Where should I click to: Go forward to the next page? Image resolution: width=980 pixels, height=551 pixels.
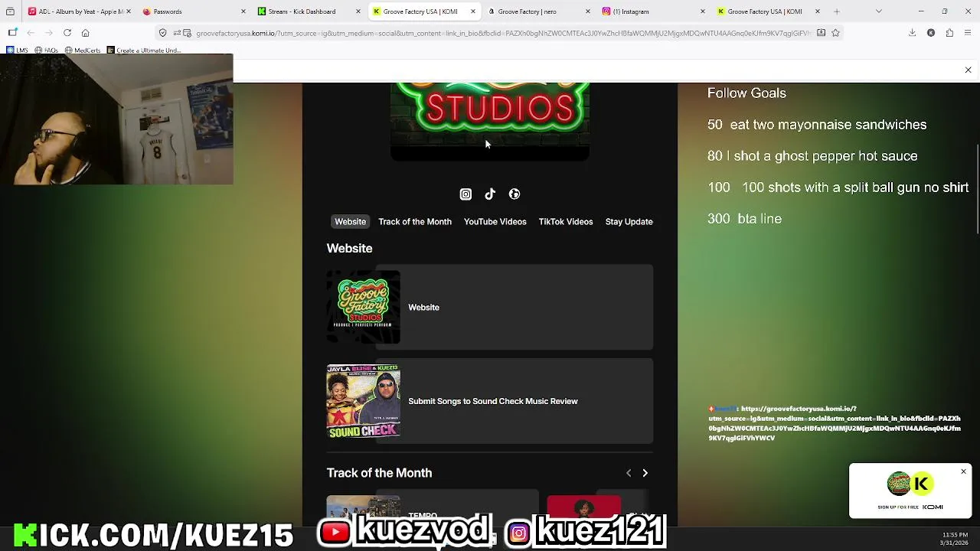[x=49, y=33]
